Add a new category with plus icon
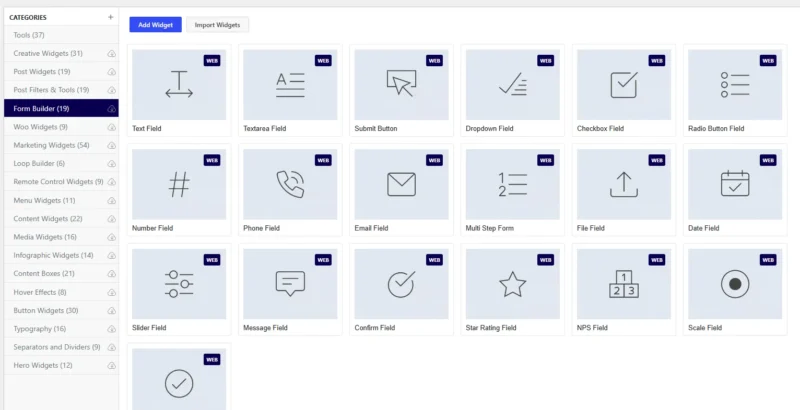Screen dimensions: 800x410 point(111,17)
